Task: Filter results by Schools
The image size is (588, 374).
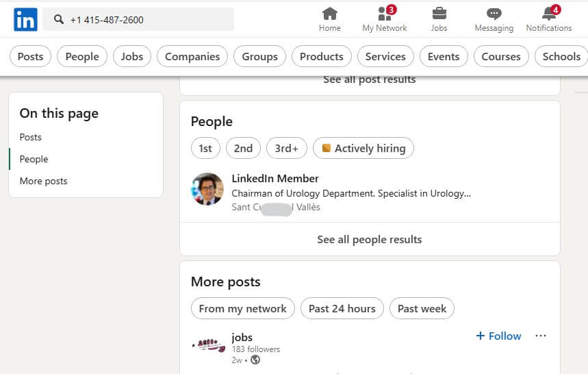Action: pos(561,56)
